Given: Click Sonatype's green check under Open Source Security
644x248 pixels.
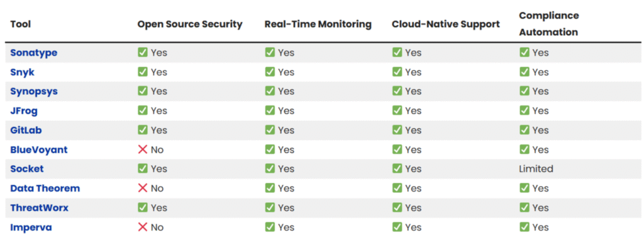Looking at the screenshot, I should point(143,53).
